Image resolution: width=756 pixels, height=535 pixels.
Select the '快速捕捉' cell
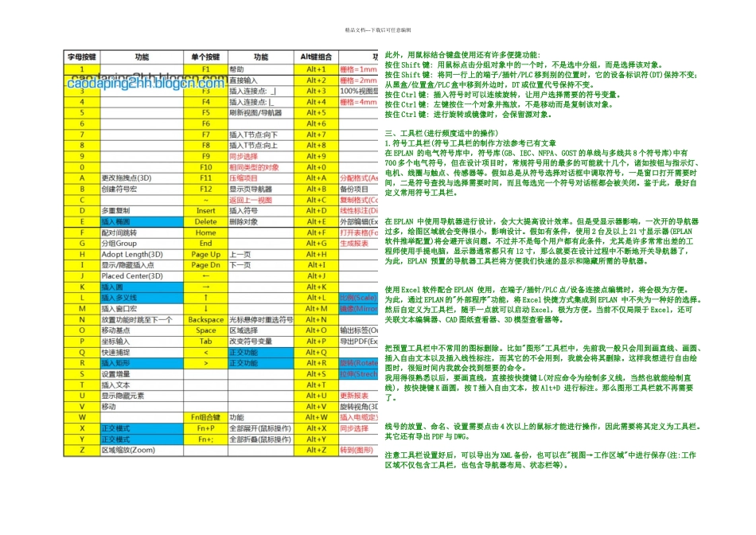coord(142,352)
